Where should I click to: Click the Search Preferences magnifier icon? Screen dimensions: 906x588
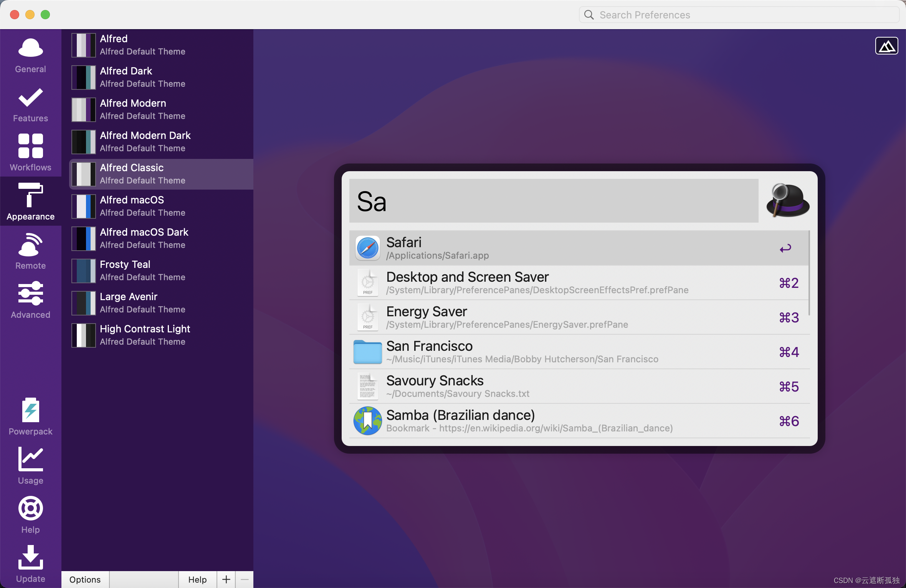(x=589, y=15)
